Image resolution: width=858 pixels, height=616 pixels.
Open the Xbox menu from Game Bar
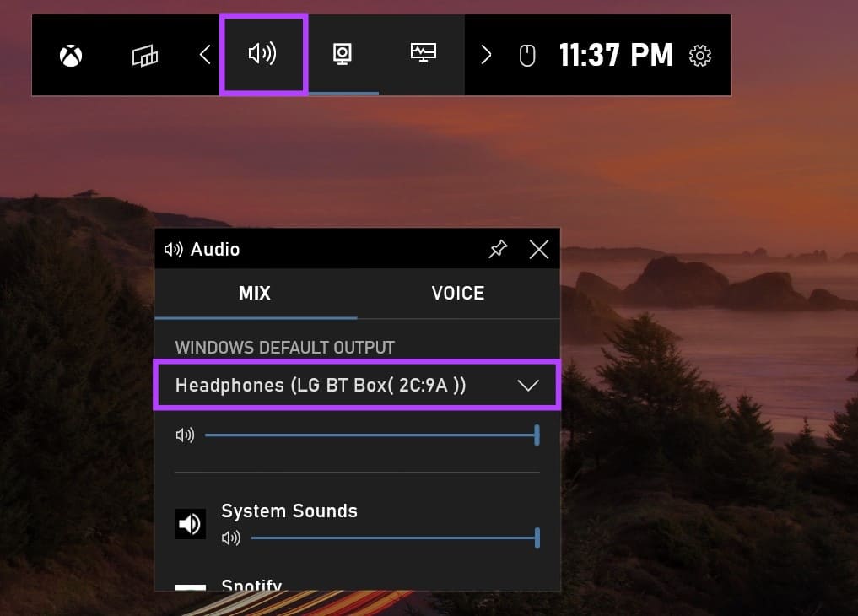71,56
